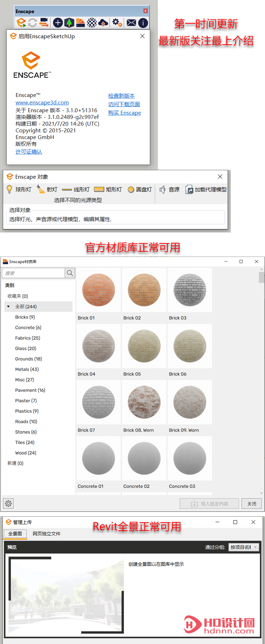The image size is (265, 644).
Task: Click the Synchronize Views camera icon
Action: 44,23
